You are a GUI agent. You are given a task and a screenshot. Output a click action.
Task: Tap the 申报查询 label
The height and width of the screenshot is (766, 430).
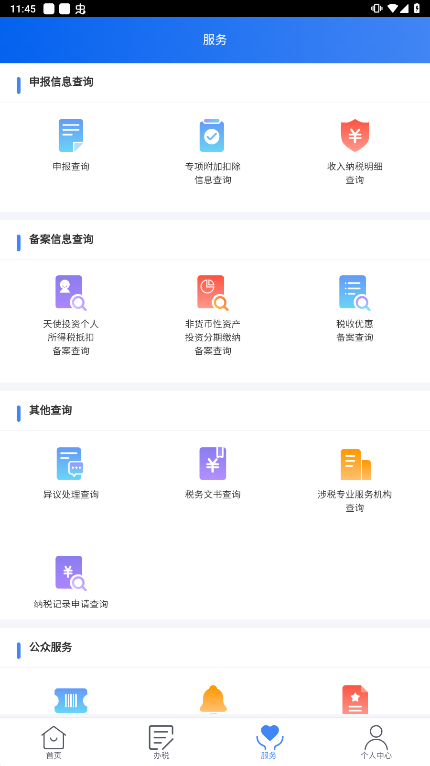click(71, 167)
